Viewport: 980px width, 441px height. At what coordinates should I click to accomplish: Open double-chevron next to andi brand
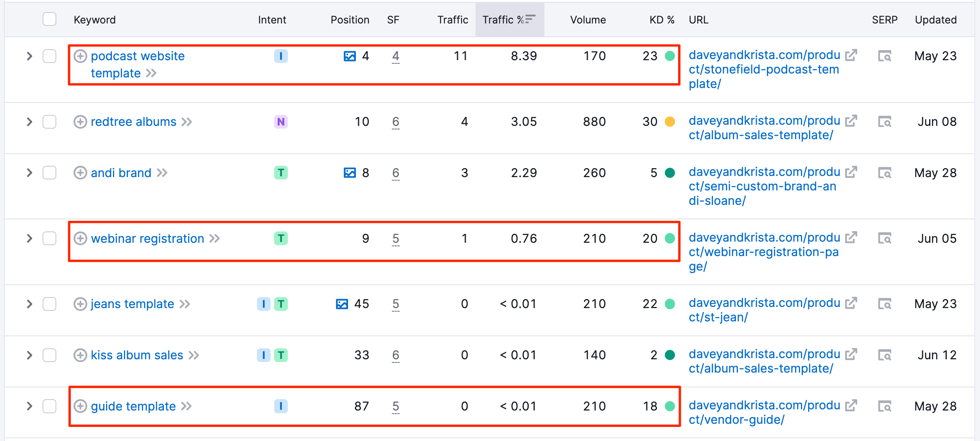pos(162,173)
